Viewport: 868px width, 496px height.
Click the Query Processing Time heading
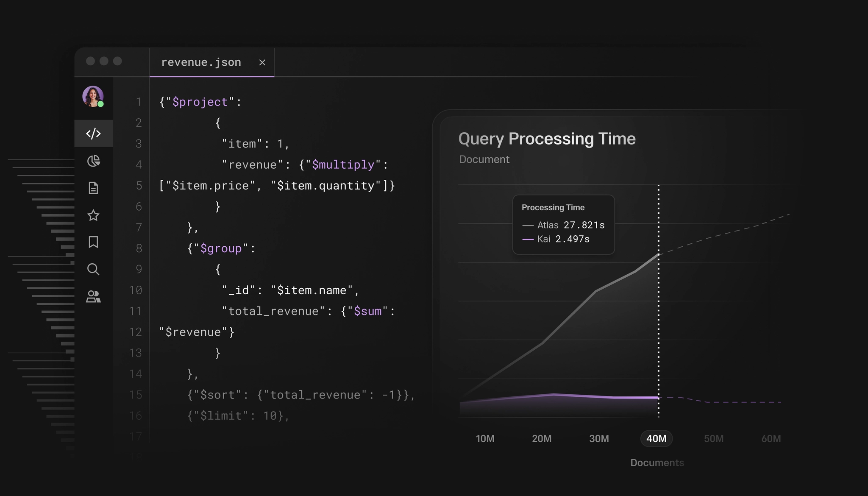pos(547,139)
